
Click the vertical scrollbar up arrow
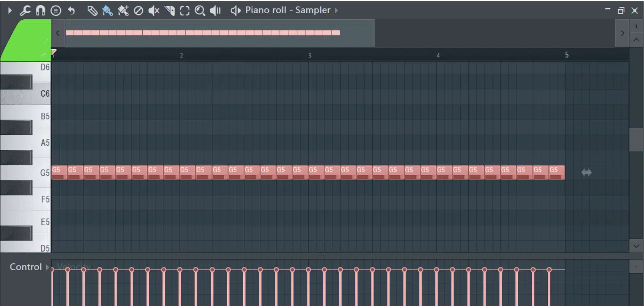[636, 40]
